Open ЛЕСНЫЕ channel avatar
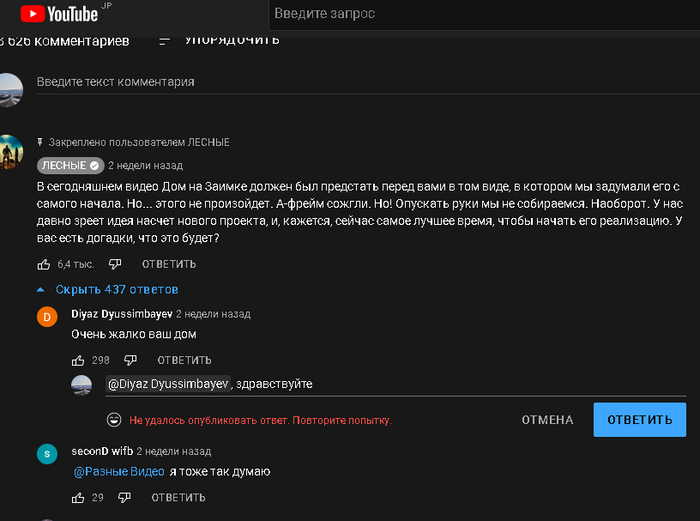The height and width of the screenshot is (521, 700). pyautogui.click(x=10, y=152)
